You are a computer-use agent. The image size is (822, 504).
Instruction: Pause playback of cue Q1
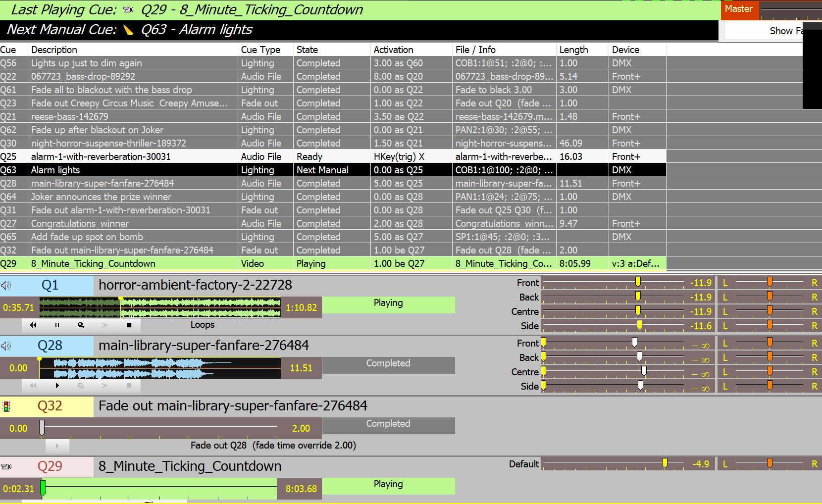tap(57, 325)
